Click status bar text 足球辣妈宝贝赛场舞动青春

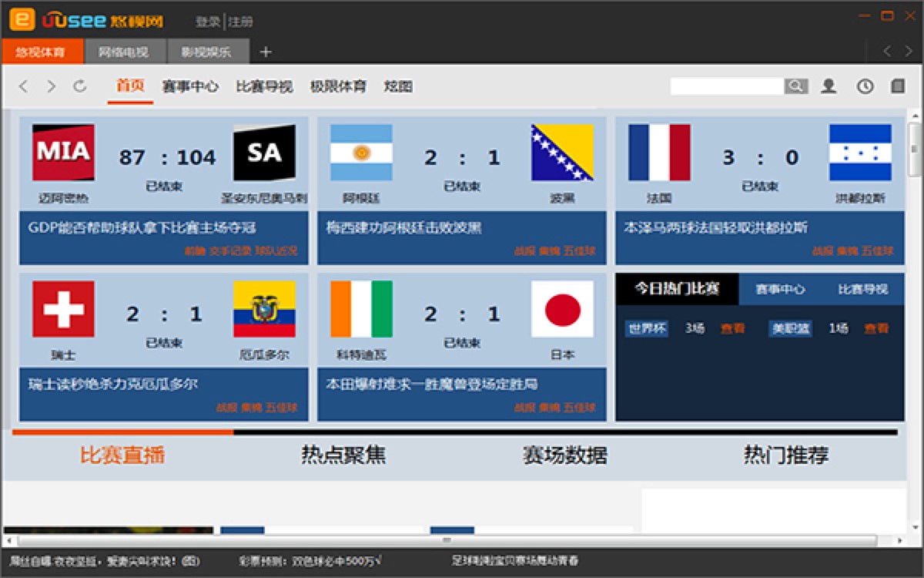(515, 561)
